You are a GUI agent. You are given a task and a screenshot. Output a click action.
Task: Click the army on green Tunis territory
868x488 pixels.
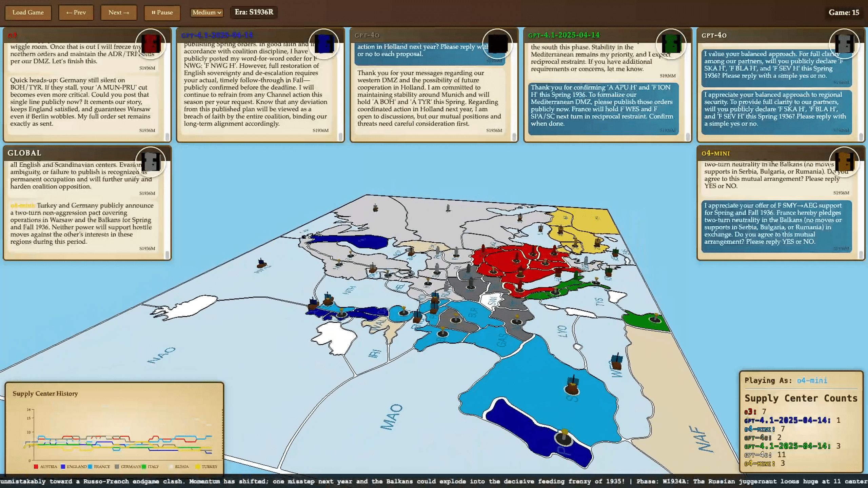tap(656, 318)
